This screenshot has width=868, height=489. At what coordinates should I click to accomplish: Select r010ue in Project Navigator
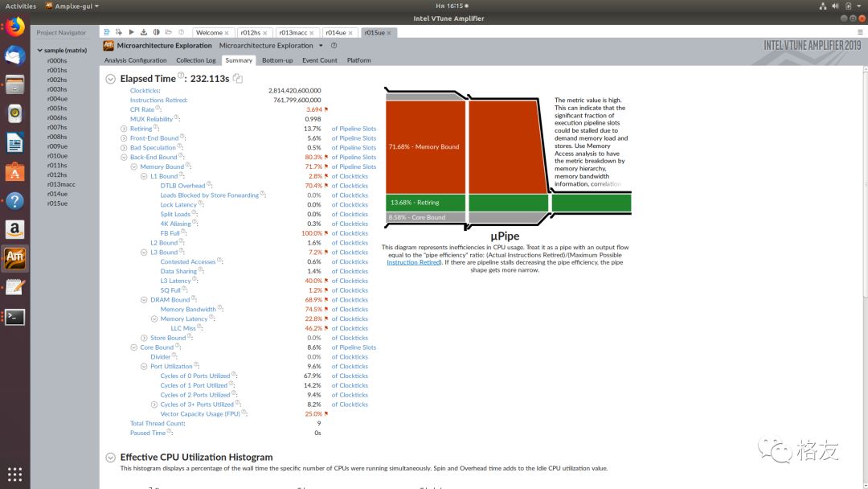[x=57, y=156]
